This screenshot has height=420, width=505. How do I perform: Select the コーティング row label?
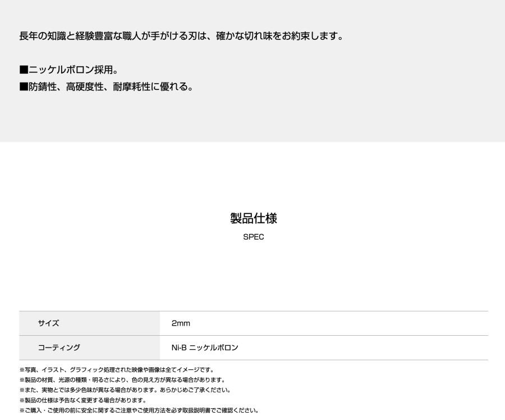(x=59, y=348)
